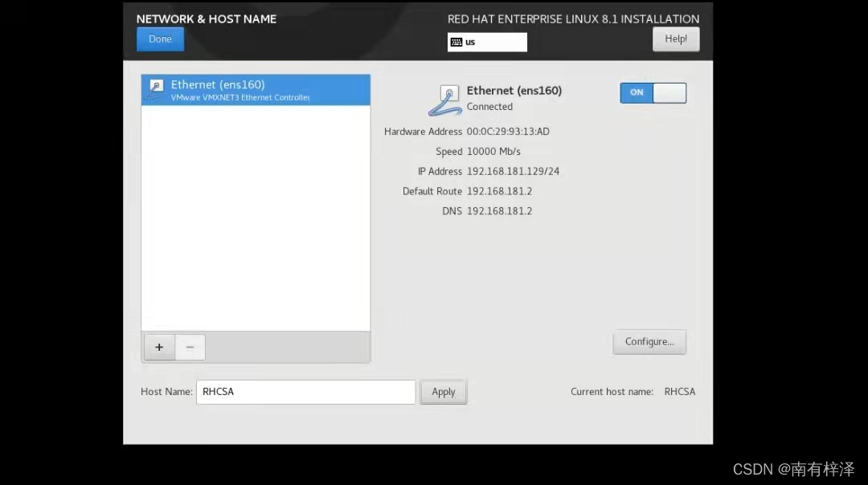Remove the device with the minus button
The image size is (868, 485).
click(190, 348)
